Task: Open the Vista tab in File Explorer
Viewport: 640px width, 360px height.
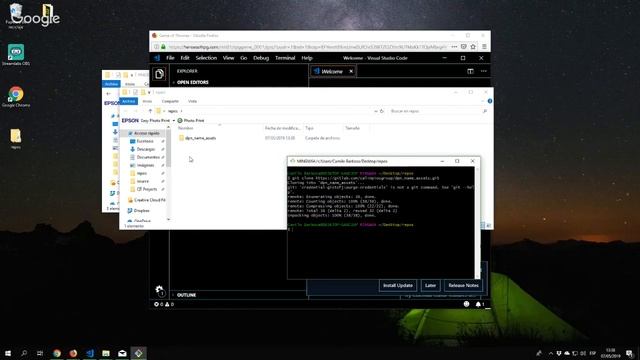Action: pos(192,101)
